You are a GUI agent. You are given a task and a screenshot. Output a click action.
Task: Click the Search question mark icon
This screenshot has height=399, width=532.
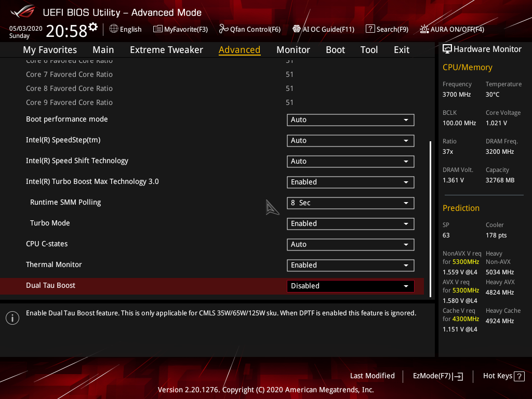point(370,29)
